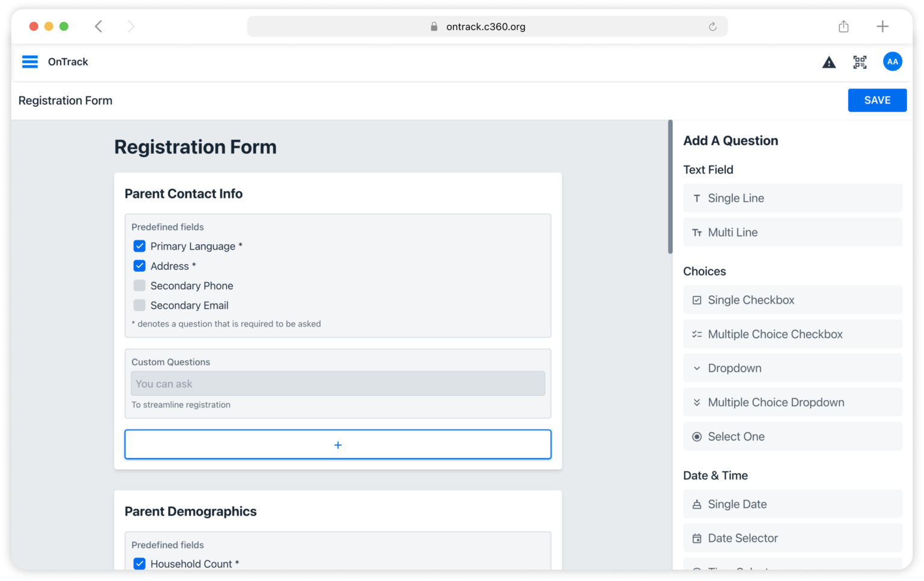The image size is (924, 581).
Task: Uncheck the Primary Language checkbox
Action: tap(140, 246)
